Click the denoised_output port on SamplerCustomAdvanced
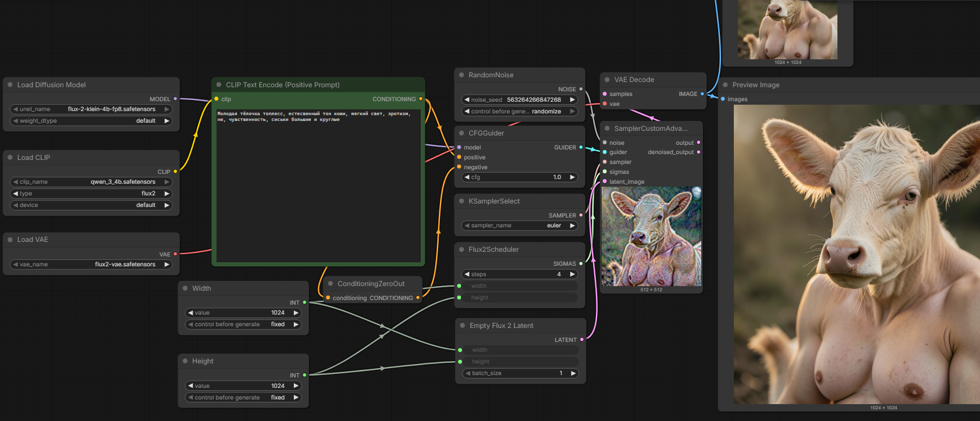Screen dimensions: 980x421 [x=698, y=152]
